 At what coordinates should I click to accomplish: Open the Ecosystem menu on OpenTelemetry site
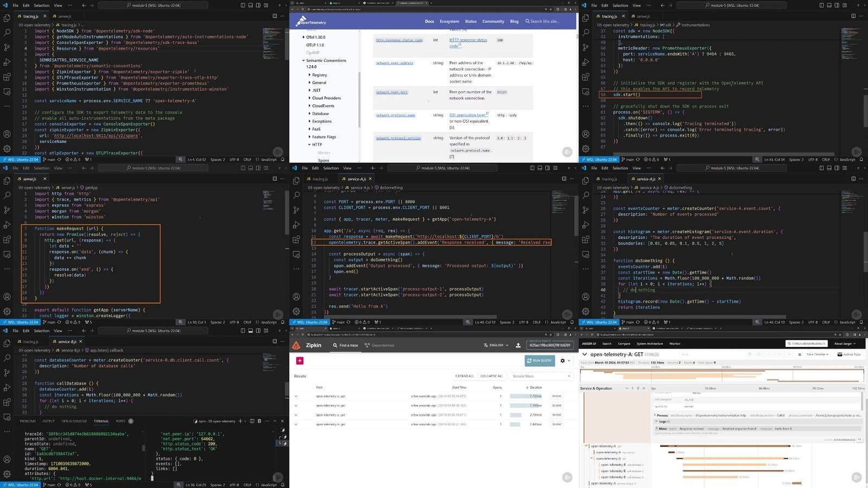click(x=449, y=22)
